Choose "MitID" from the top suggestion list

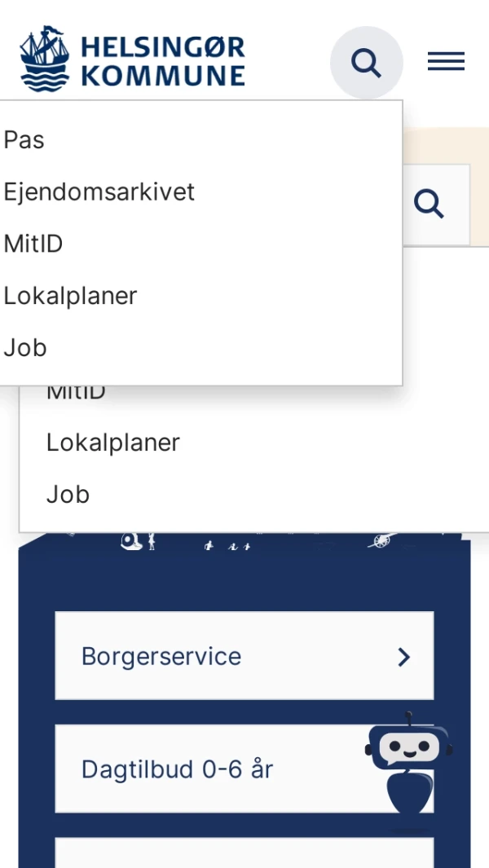pyautogui.click(x=33, y=243)
